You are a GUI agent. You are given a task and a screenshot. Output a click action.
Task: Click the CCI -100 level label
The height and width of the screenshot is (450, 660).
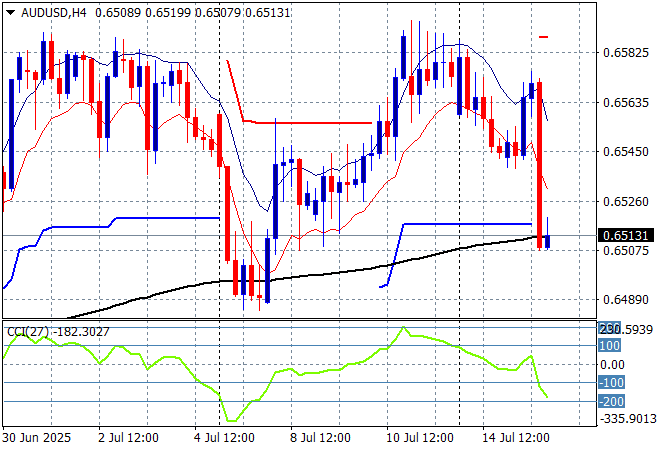pyautogui.click(x=611, y=383)
